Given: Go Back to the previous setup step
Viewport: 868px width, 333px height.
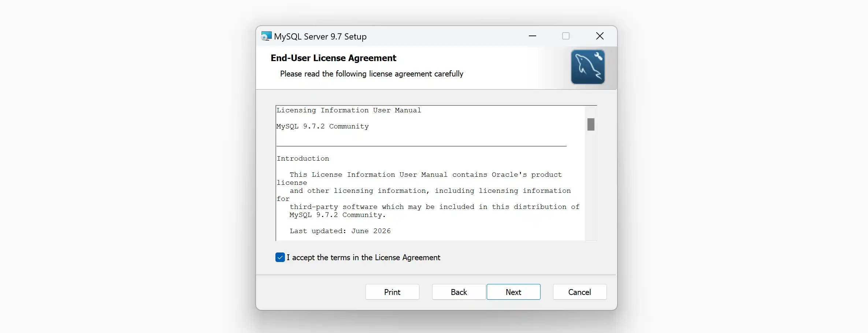Looking at the screenshot, I should 459,292.
